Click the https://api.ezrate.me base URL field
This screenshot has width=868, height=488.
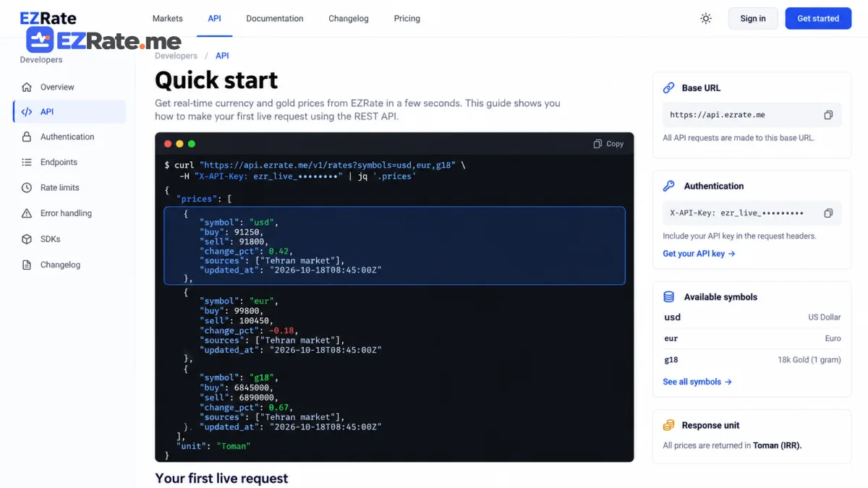point(752,115)
